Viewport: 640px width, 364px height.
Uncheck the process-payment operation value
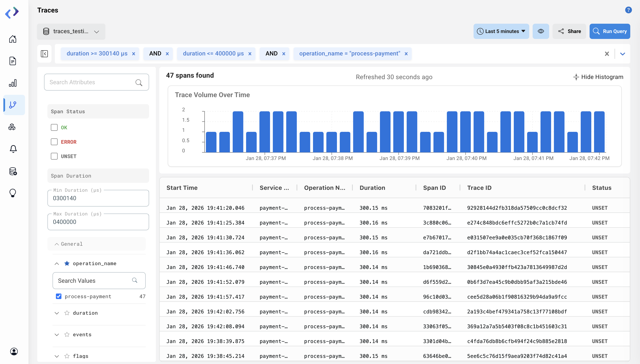[58, 296]
